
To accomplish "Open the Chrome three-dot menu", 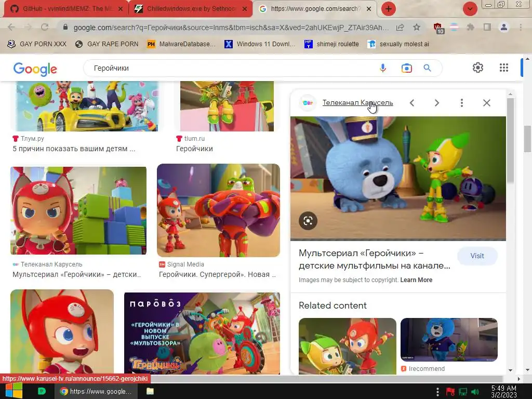I will [x=521, y=27].
